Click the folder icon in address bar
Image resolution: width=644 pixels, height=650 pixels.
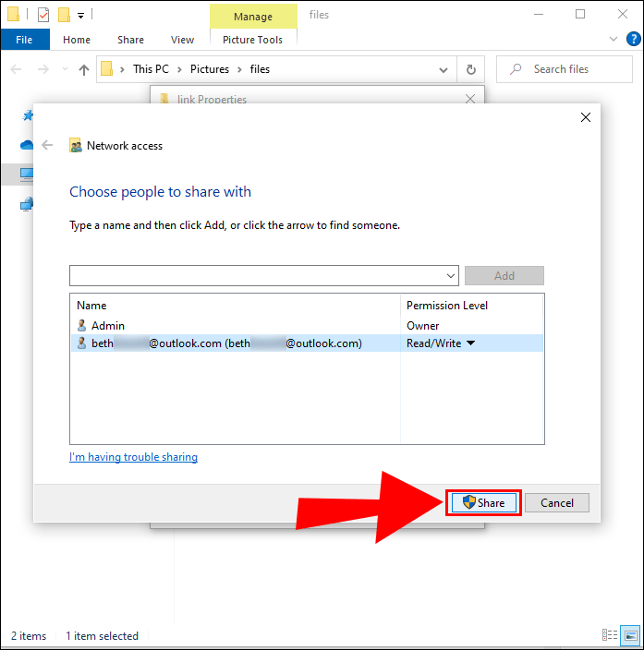[107, 69]
